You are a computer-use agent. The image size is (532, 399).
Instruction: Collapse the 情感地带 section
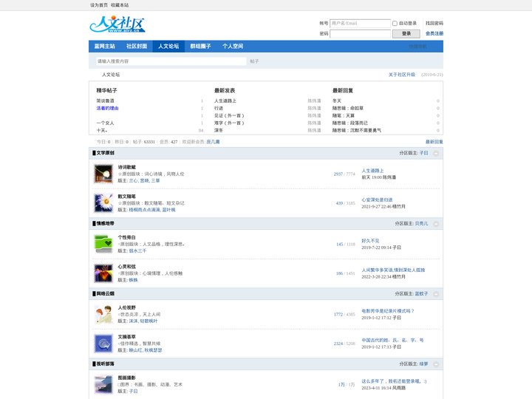point(436,224)
